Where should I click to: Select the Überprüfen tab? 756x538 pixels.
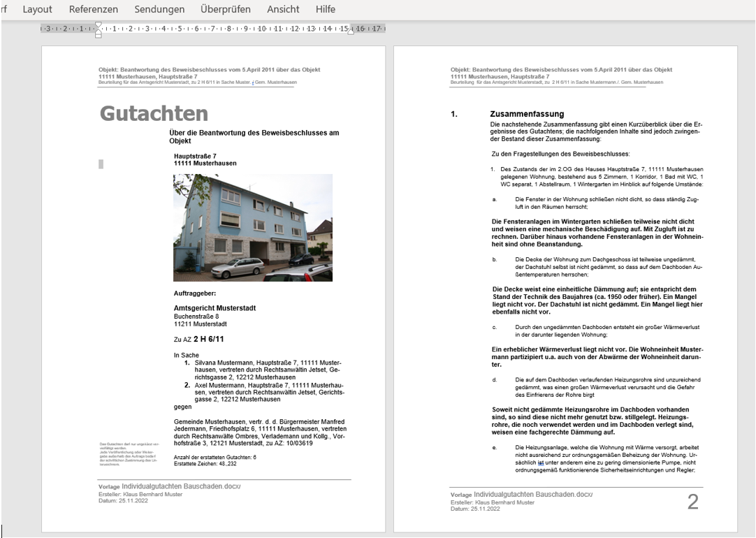pyautogui.click(x=226, y=9)
